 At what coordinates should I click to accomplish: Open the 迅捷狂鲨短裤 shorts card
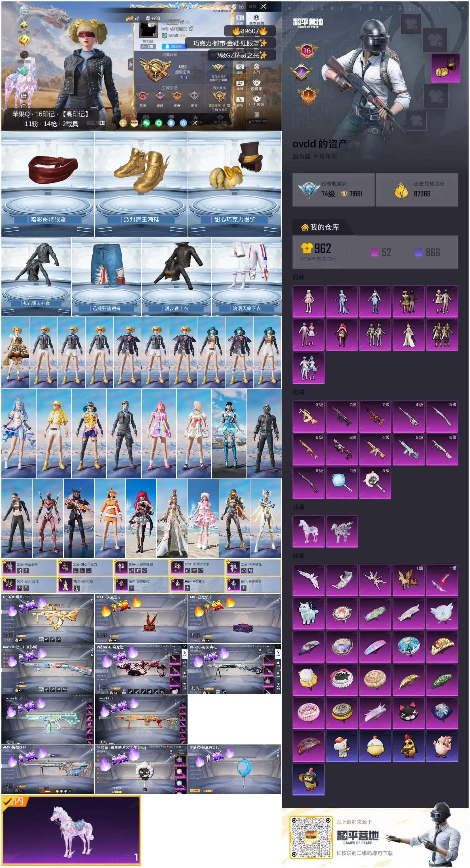point(107,277)
